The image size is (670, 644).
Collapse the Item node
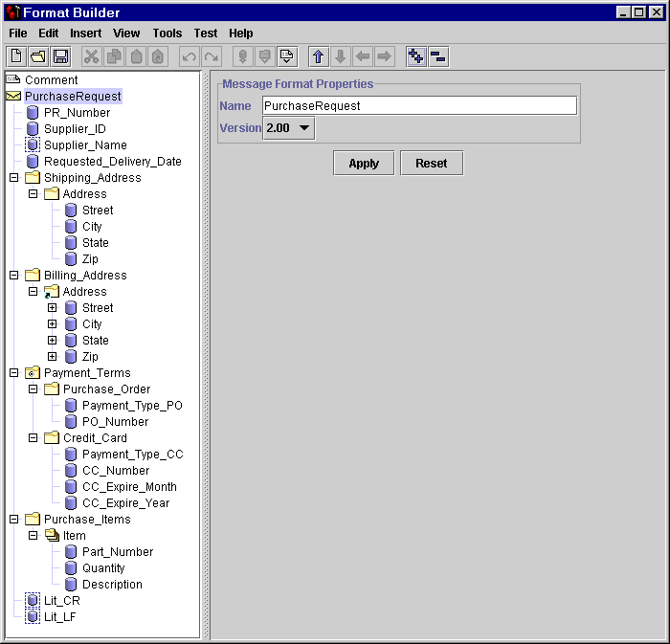tap(33, 535)
